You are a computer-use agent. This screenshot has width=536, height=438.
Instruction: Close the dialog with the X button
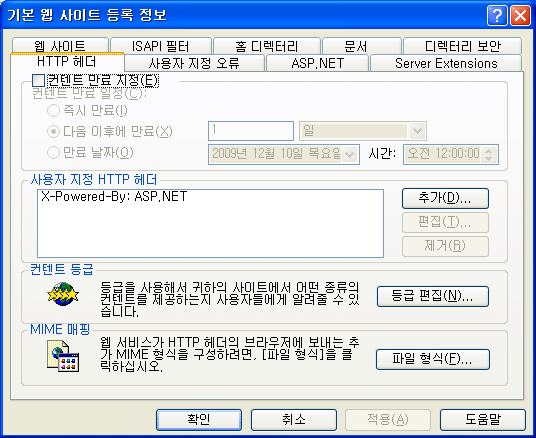click(520, 15)
